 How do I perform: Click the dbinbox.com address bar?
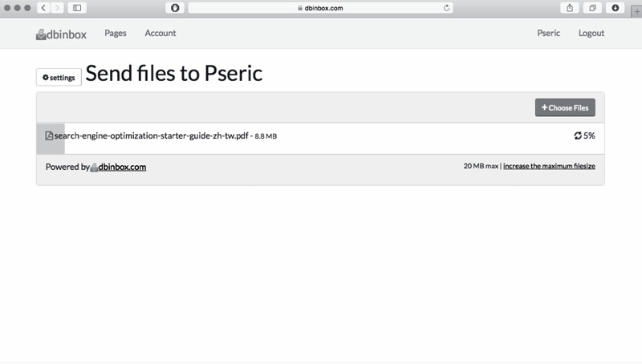click(x=321, y=7)
